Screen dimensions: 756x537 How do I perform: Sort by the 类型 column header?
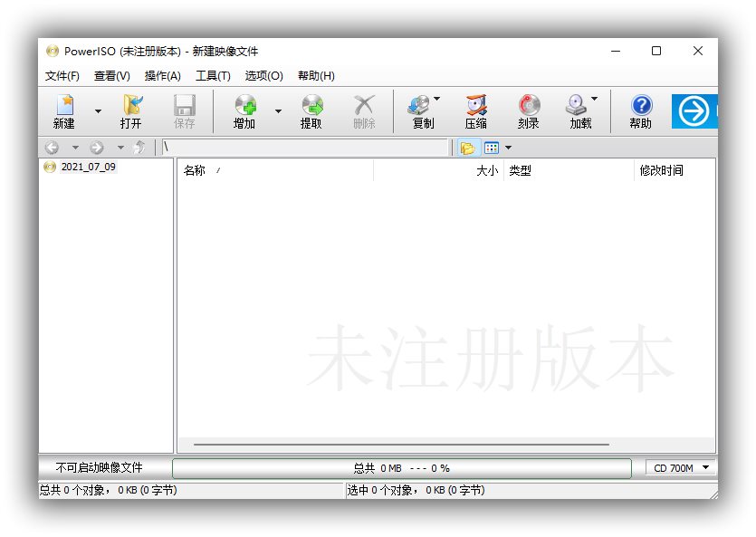569,170
